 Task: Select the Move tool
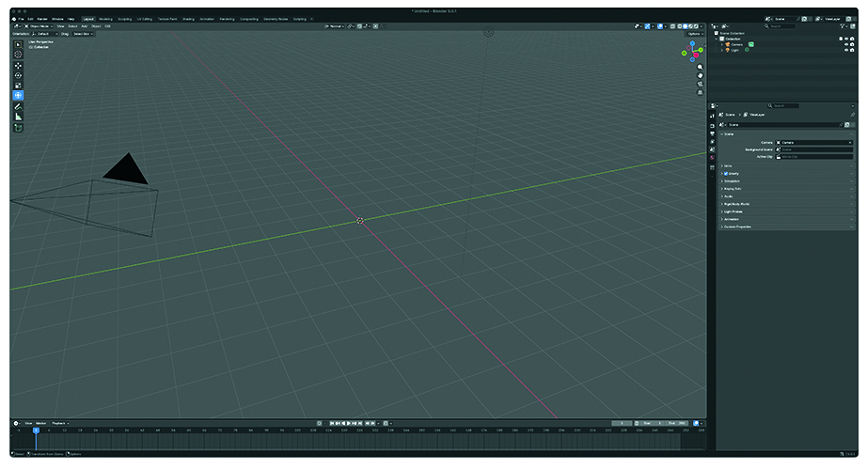[x=18, y=65]
